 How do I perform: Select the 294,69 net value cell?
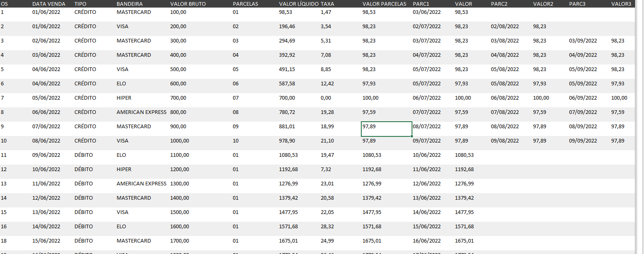[x=287, y=41]
